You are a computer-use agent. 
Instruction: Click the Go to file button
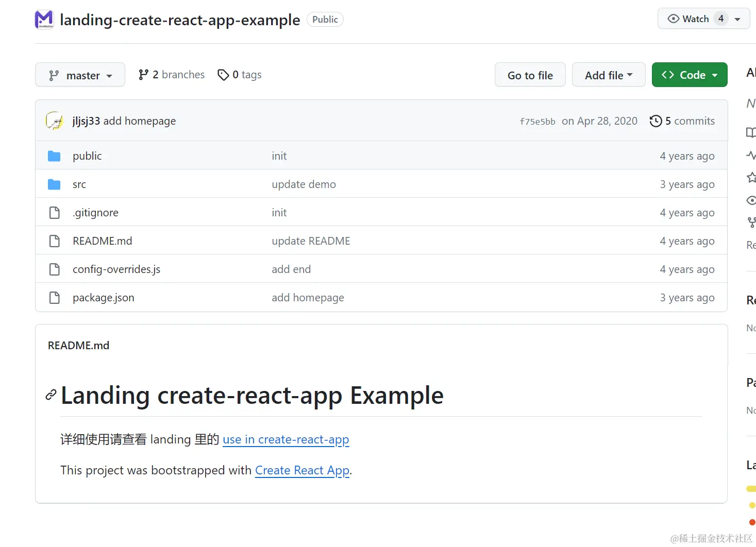coord(530,75)
